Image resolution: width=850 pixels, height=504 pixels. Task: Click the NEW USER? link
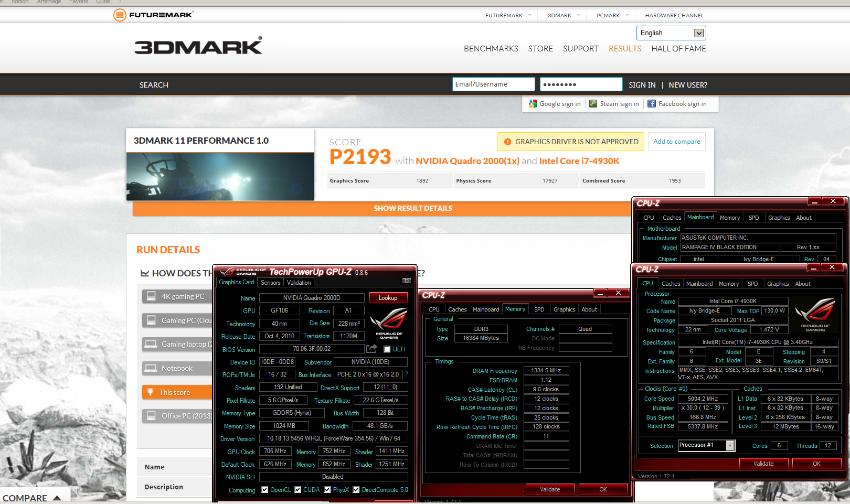point(688,85)
